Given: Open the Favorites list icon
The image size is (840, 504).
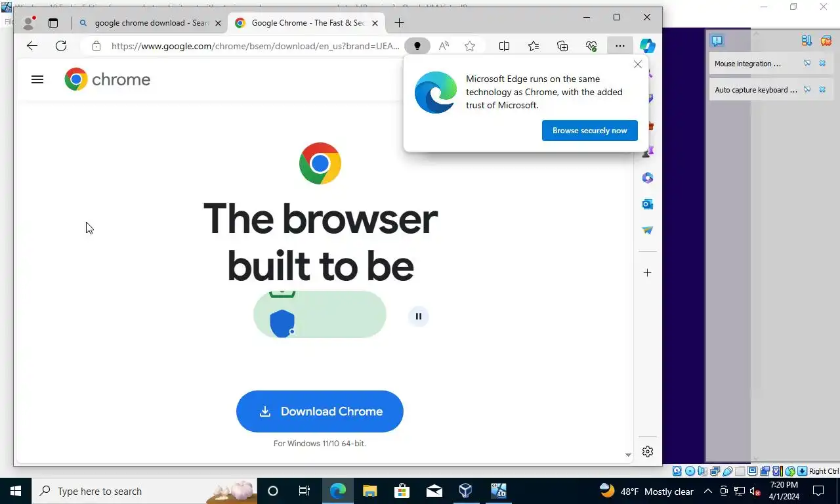Looking at the screenshot, I should tap(534, 46).
